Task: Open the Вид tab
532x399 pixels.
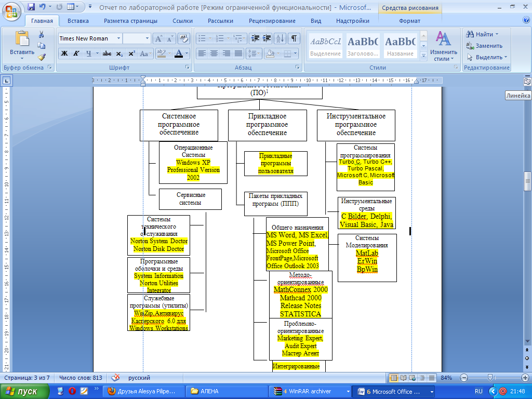Action: coord(316,21)
